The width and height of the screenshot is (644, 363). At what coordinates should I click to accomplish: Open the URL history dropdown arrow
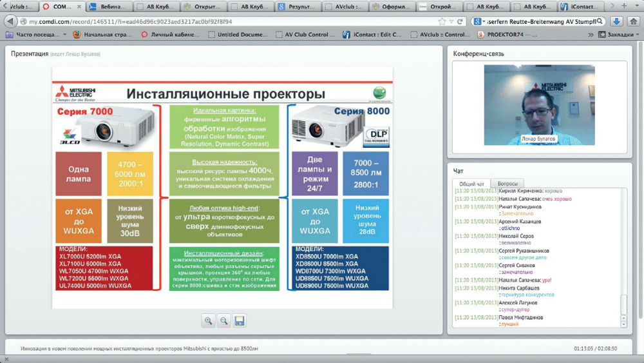tap(451, 21)
